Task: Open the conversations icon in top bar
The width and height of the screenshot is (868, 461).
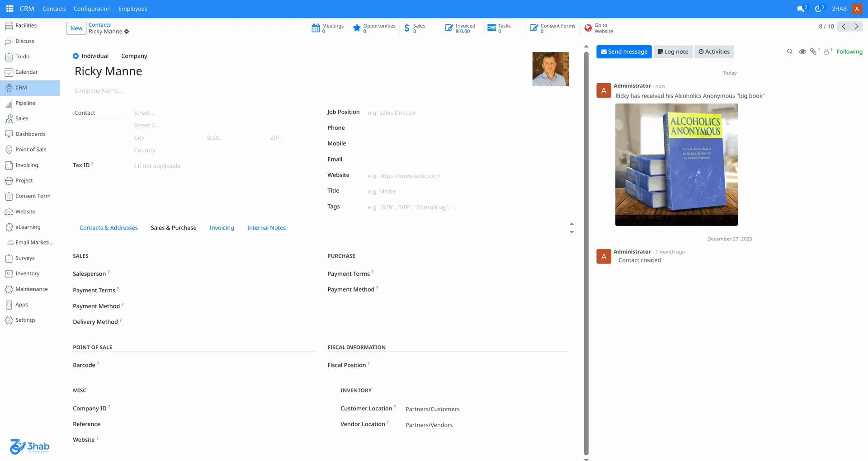Action: 800,9
